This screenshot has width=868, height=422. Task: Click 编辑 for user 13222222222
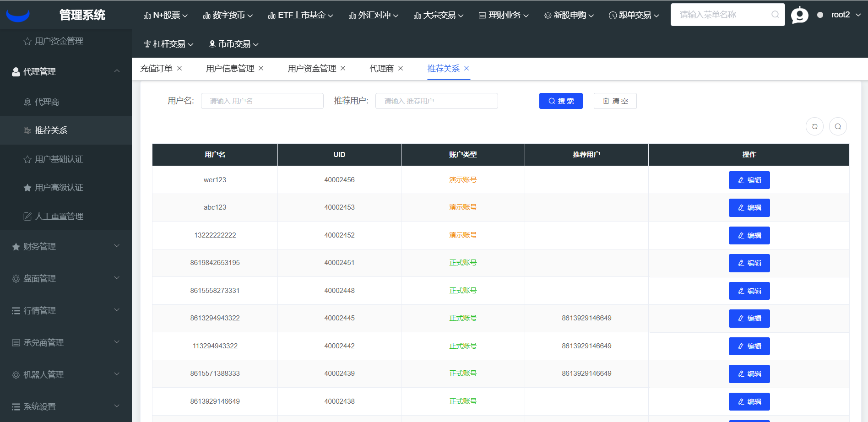(749, 235)
